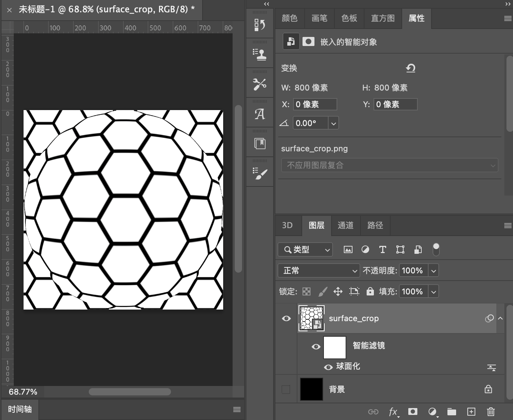
Task: Add a layer style with fx icon
Action: (393, 412)
